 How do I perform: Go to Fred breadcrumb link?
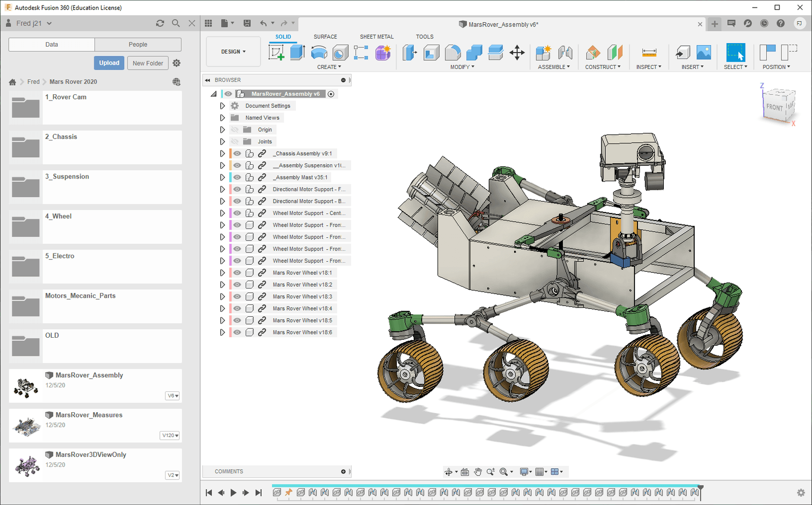(33, 82)
